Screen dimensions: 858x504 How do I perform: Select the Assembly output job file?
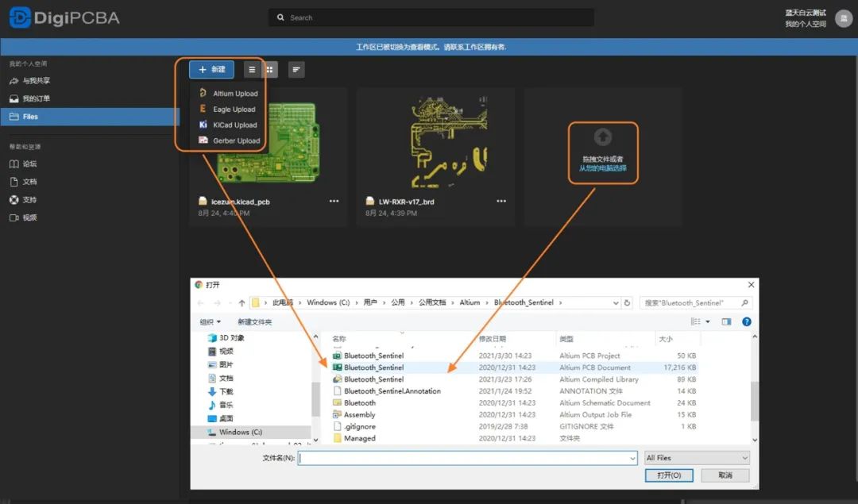pyautogui.click(x=514, y=414)
